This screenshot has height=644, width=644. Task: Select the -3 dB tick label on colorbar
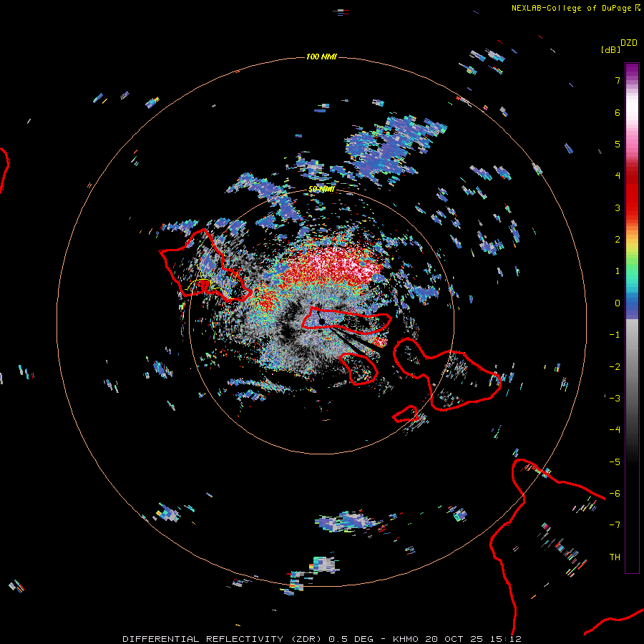pos(615,399)
